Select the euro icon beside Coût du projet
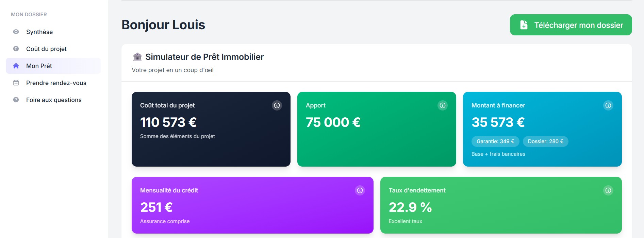Screen dimensions: 644x238 (x=15, y=49)
